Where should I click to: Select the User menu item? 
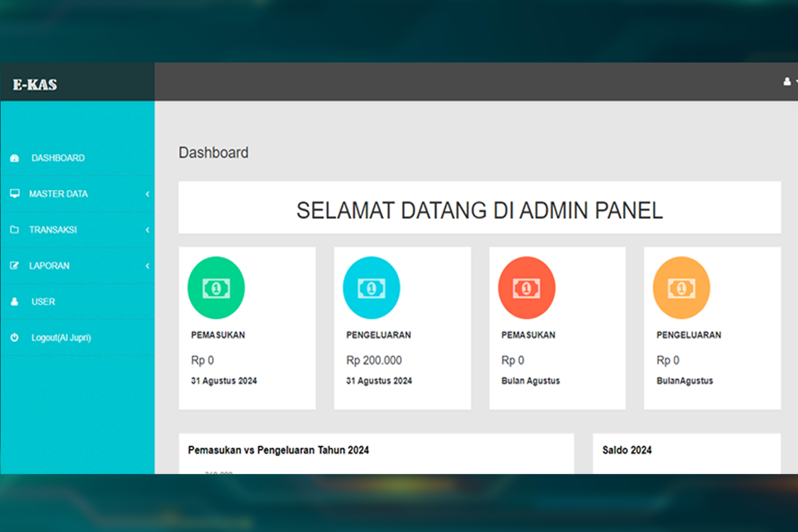[43, 302]
